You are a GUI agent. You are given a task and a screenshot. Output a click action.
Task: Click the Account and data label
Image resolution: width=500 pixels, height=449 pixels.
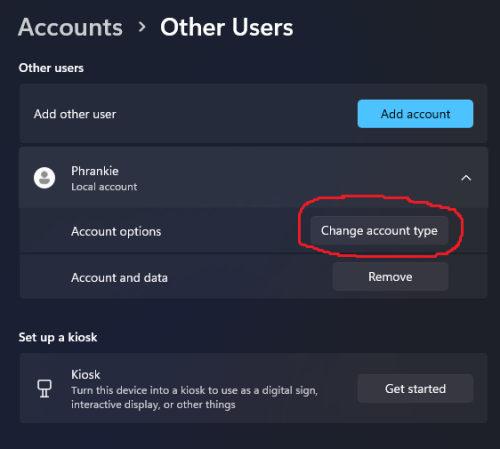pyautogui.click(x=119, y=278)
